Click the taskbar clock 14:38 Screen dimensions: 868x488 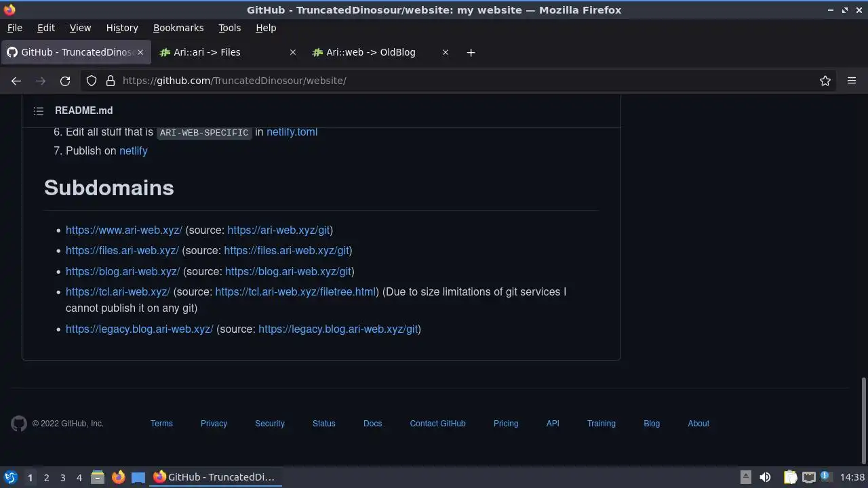[852, 477]
